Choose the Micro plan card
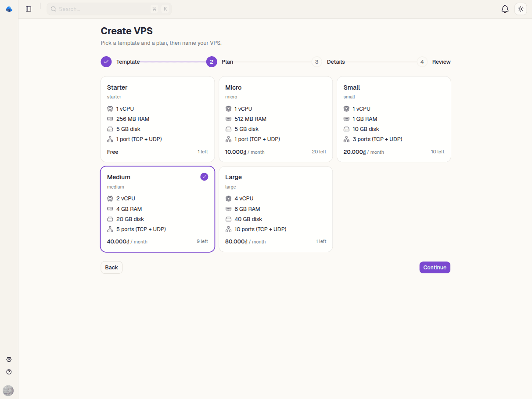 [276, 119]
